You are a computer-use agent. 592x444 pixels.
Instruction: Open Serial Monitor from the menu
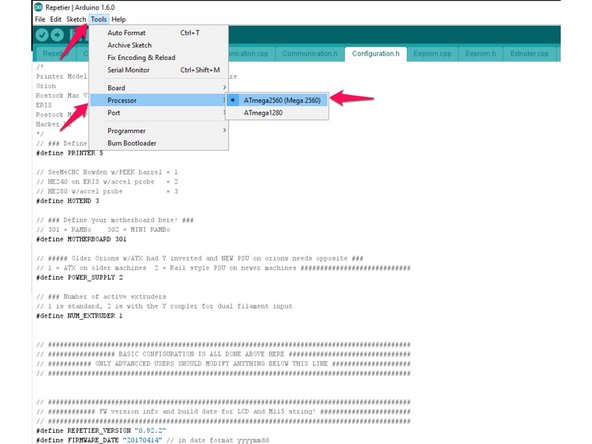[159, 70]
